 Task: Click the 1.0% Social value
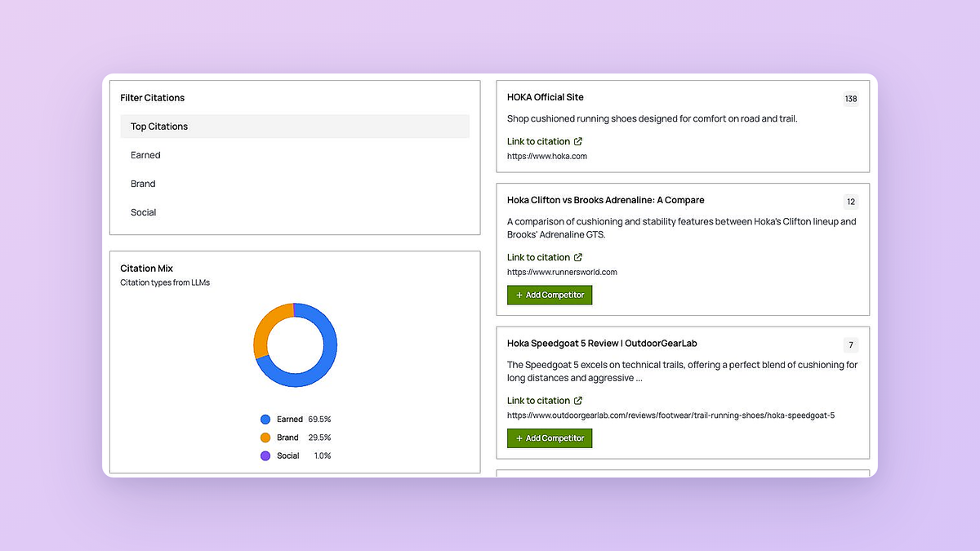pos(323,455)
